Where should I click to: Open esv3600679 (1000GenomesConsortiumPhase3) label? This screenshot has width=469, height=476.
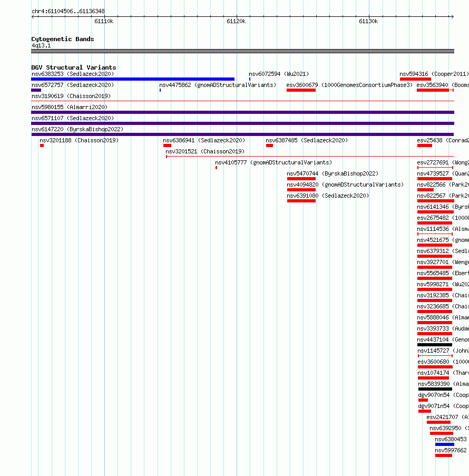point(349,85)
